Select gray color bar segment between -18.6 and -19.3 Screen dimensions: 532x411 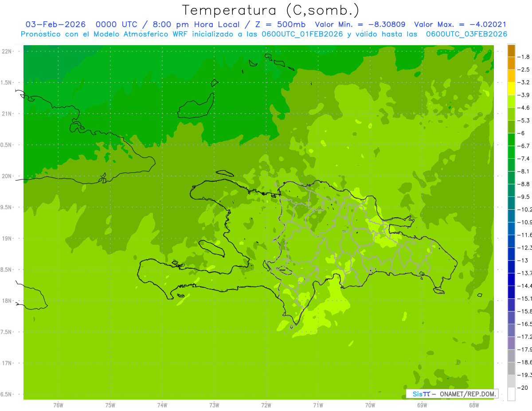(x=511, y=368)
